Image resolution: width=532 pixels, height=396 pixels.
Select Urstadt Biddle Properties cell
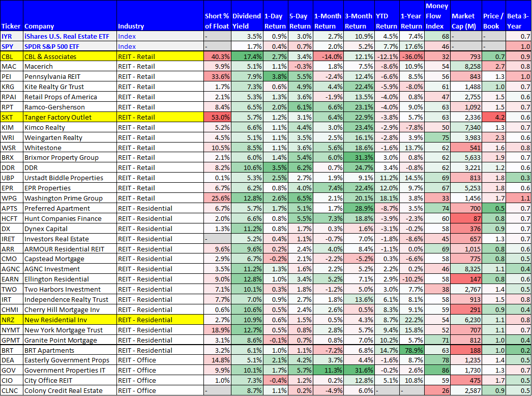70,178
